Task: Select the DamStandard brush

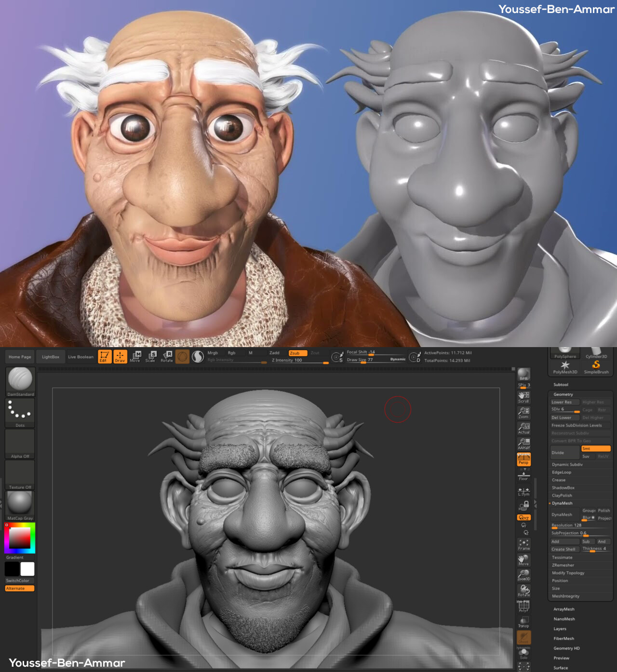Action: click(x=19, y=380)
